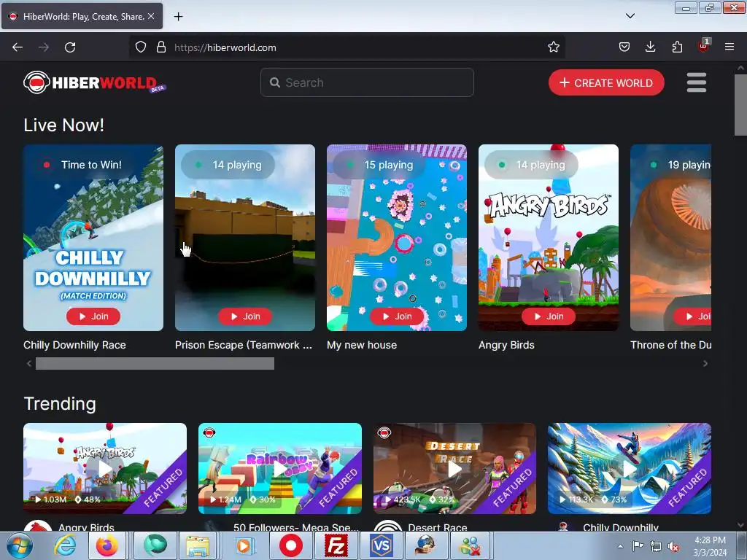The height and width of the screenshot is (560, 747).
Task: Click the Live Now horizontal scrollbar thumb
Action: point(155,364)
